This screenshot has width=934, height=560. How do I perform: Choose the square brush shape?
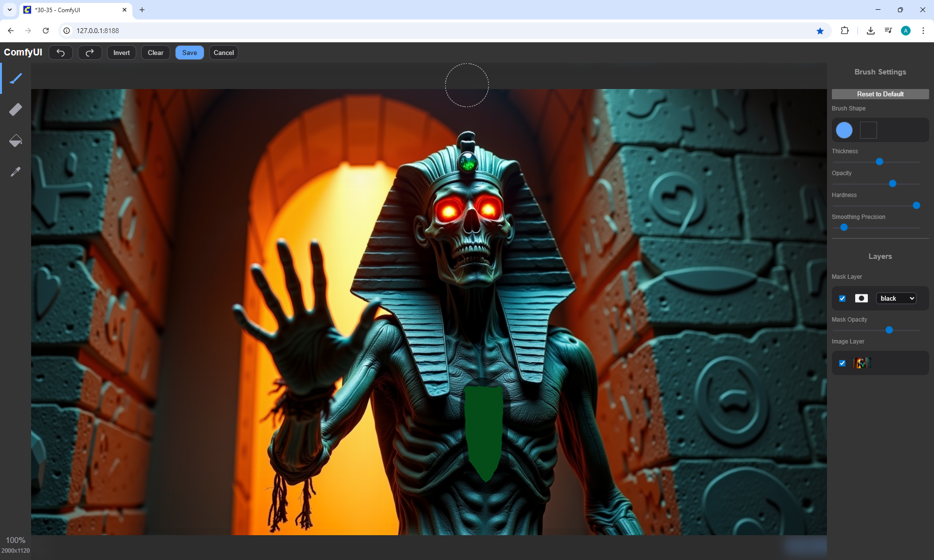[868, 130]
